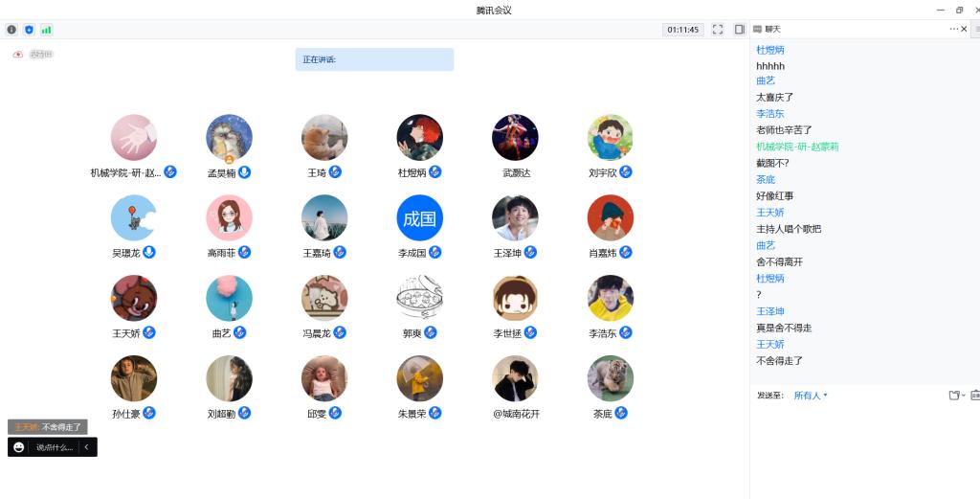
Task: Toggle the side panel layout icon
Action: pyautogui.click(x=740, y=30)
